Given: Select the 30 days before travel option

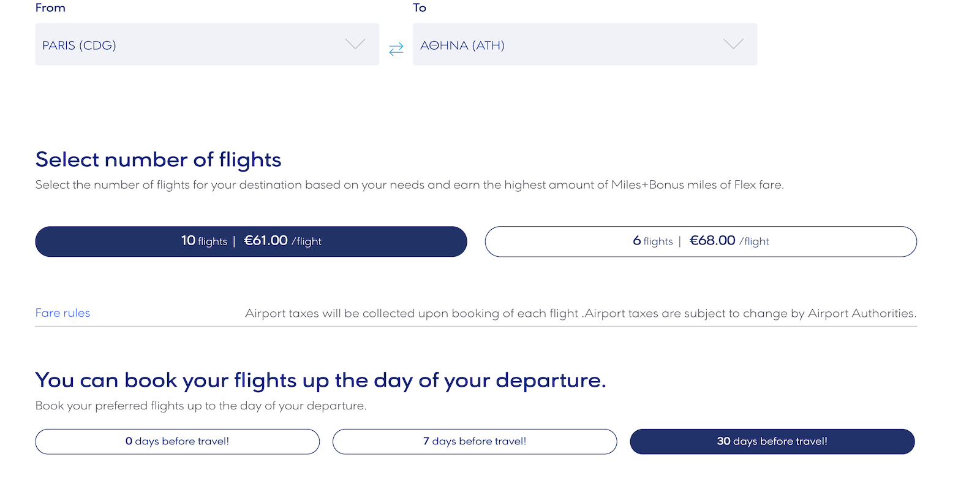Looking at the screenshot, I should [772, 441].
